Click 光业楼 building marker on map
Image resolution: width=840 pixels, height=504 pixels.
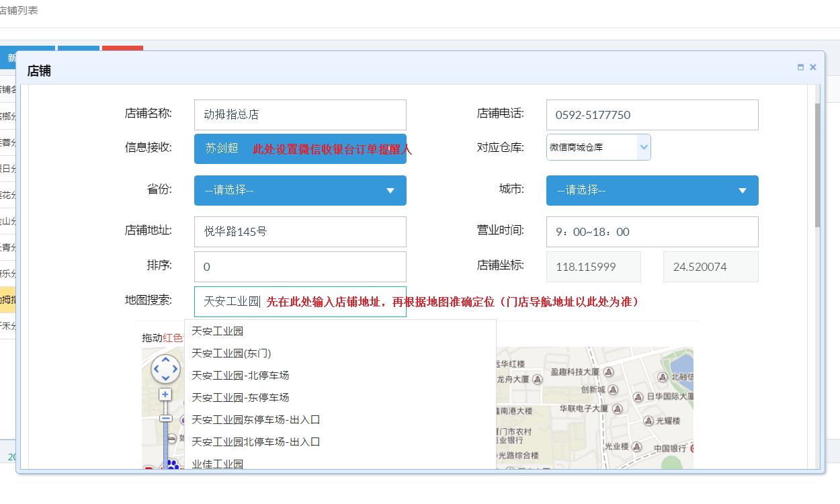[637, 446]
